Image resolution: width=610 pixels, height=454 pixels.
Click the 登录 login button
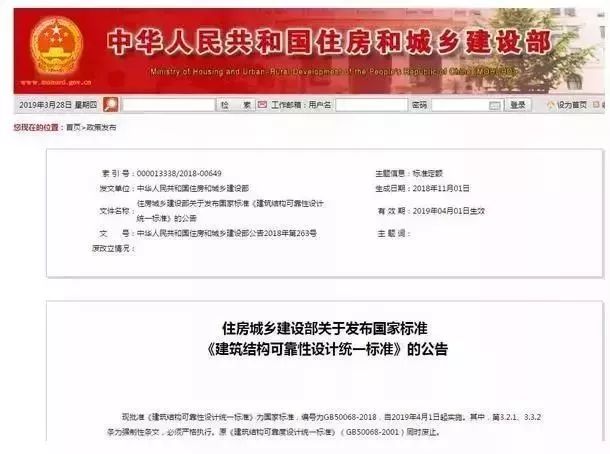click(x=517, y=105)
